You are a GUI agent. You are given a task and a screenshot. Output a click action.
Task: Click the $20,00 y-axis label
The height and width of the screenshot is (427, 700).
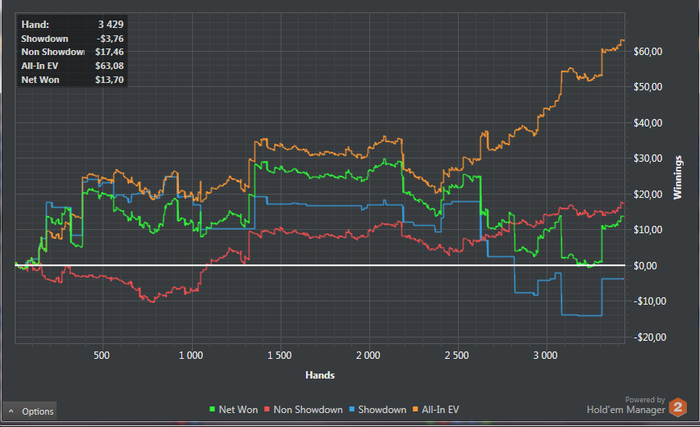[648, 194]
